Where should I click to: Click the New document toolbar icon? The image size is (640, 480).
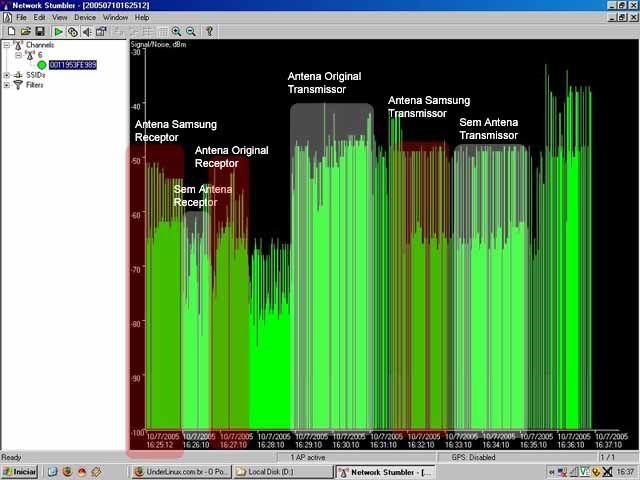click(x=11, y=31)
